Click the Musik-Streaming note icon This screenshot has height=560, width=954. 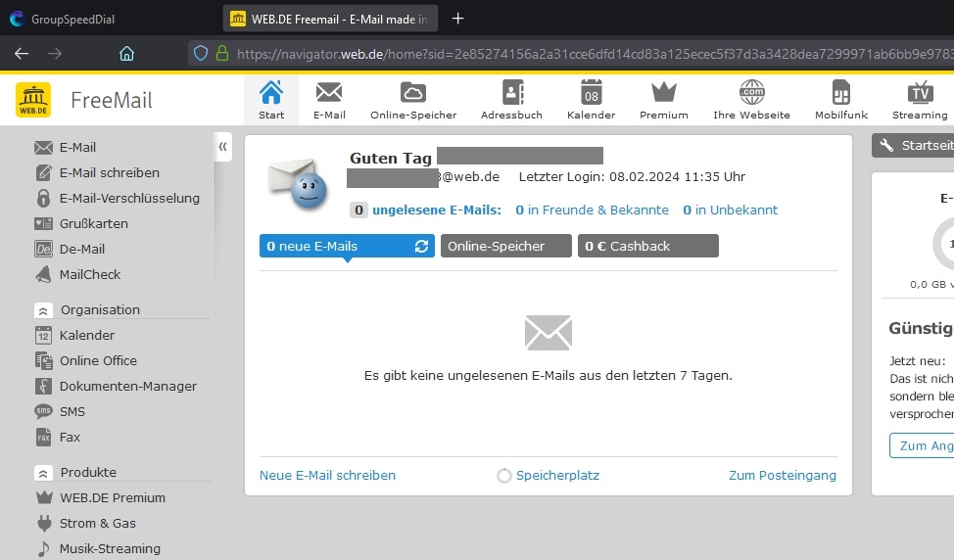pos(44,548)
